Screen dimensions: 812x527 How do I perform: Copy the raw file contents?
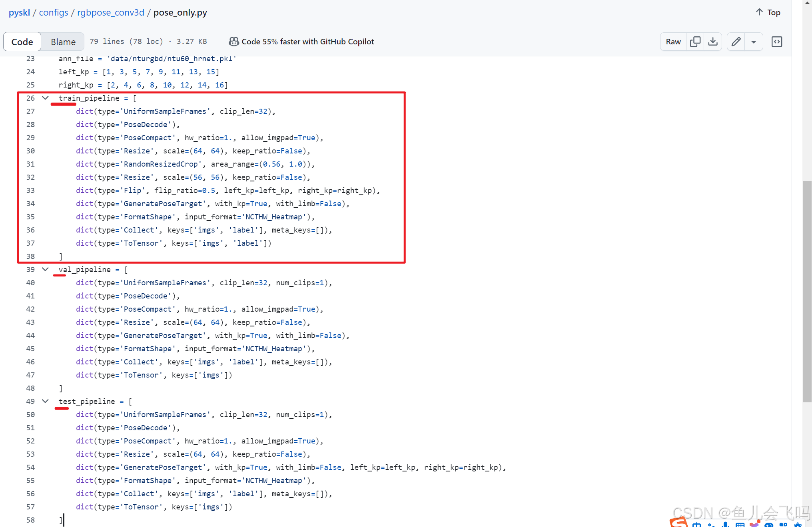(696, 41)
